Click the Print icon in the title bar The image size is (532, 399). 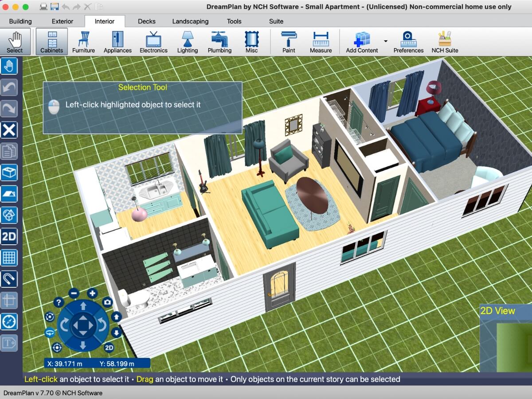pyautogui.click(x=43, y=7)
